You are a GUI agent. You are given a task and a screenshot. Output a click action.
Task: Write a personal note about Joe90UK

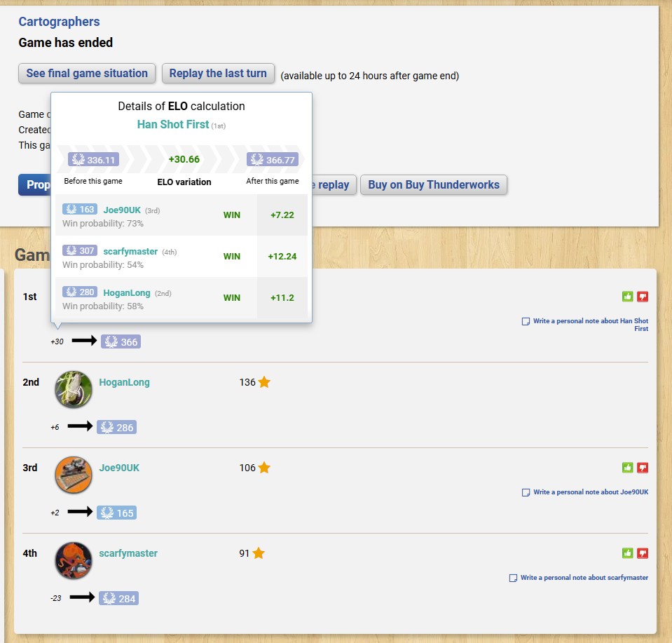(585, 492)
